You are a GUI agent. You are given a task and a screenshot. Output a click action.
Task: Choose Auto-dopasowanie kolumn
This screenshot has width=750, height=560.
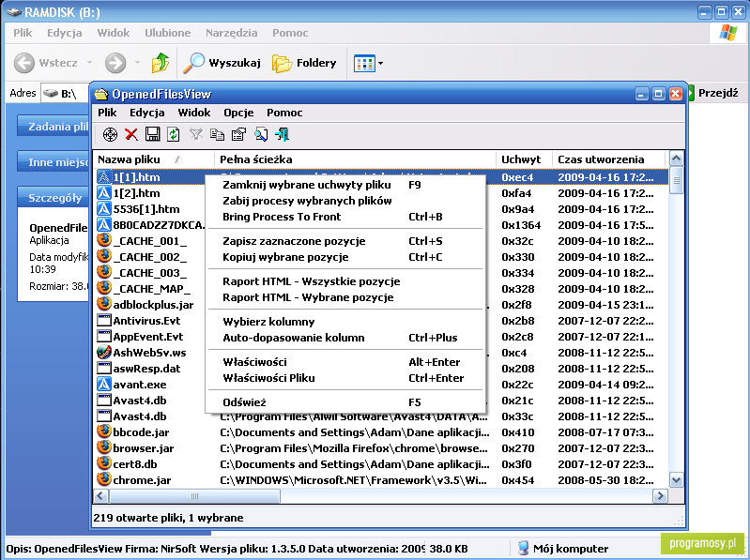(x=345, y=338)
